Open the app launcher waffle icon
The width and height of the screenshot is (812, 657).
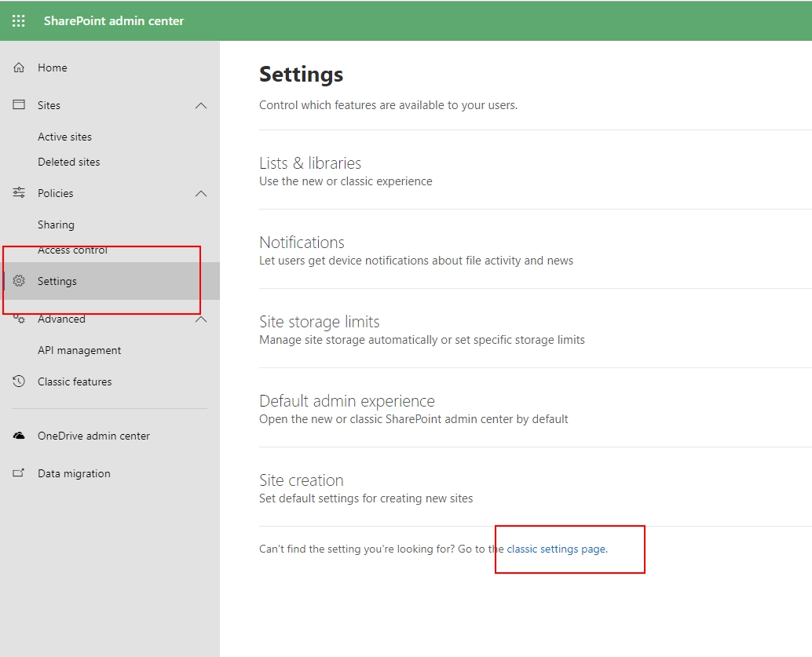(19, 20)
